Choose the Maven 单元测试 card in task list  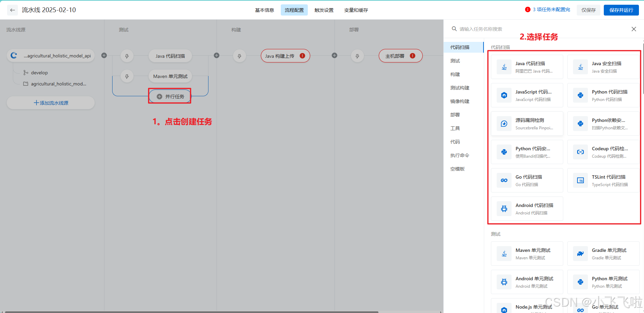click(527, 254)
